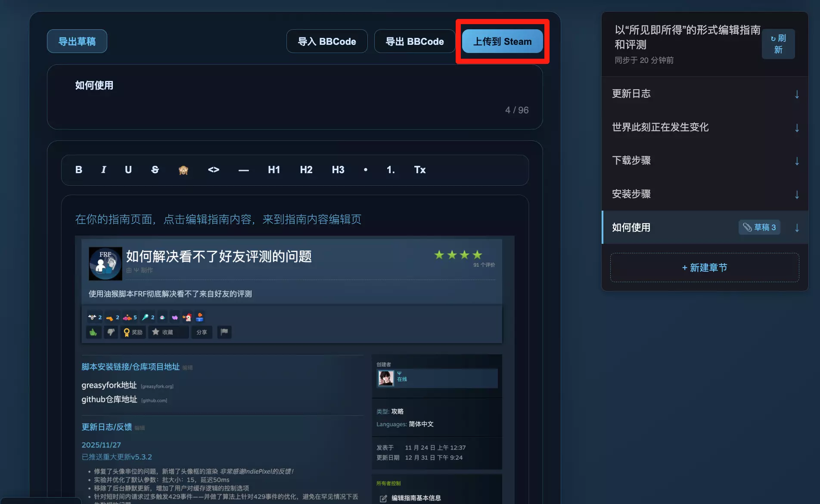Screen dimensions: 820x504
Task: Click the FRF guide avatar thumbnail
Action: (x=105, y=264)
